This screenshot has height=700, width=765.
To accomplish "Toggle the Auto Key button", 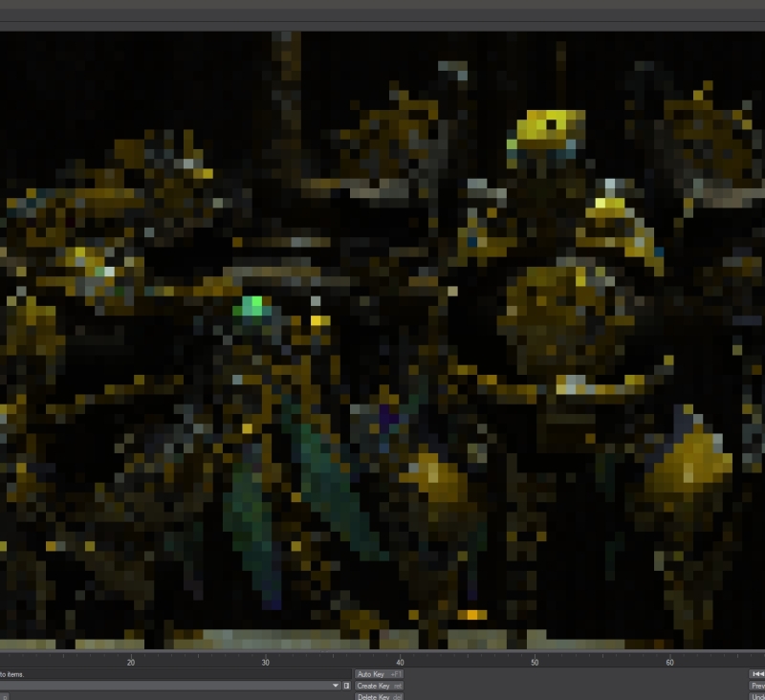I will (x=380, y=674).
